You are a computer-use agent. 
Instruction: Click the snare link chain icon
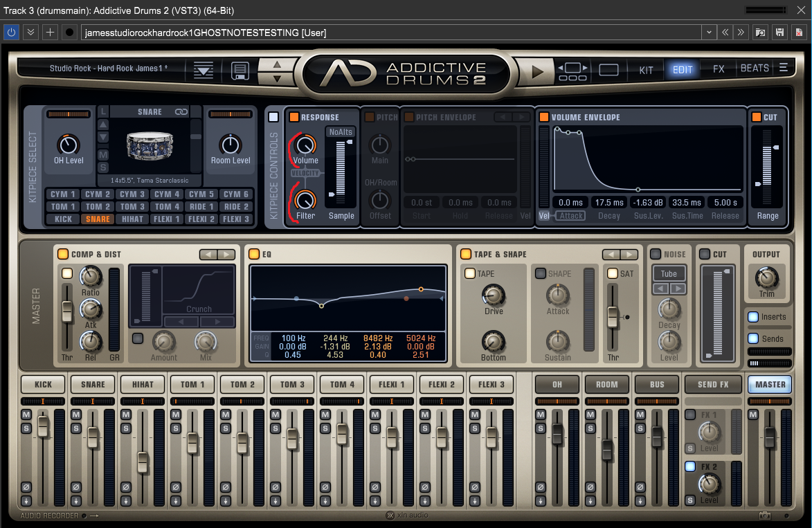tap(181, 112)
